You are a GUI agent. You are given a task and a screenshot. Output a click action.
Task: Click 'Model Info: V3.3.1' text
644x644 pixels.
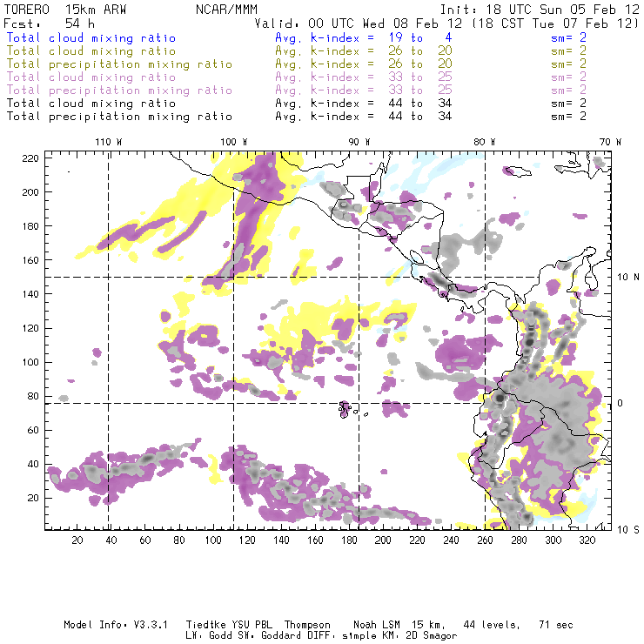[116, 625]
